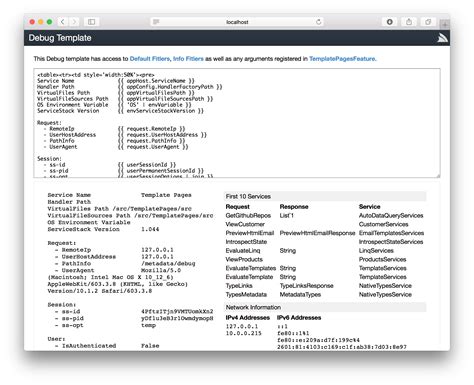Click PreviewHtmlEmailResponse response cell
The image size is (474, 385).
pyautogui.click(x=317, y=233)
